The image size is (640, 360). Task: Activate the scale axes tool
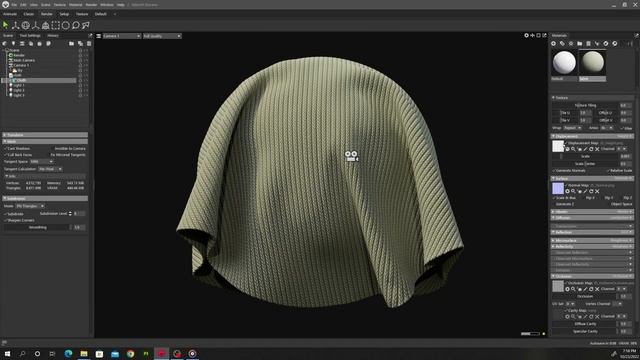36,25
